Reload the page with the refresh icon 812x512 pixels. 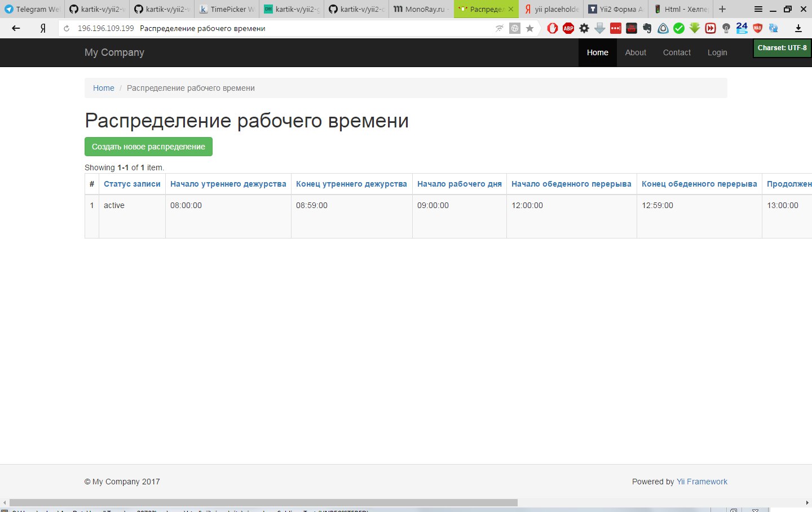point(67,28)
